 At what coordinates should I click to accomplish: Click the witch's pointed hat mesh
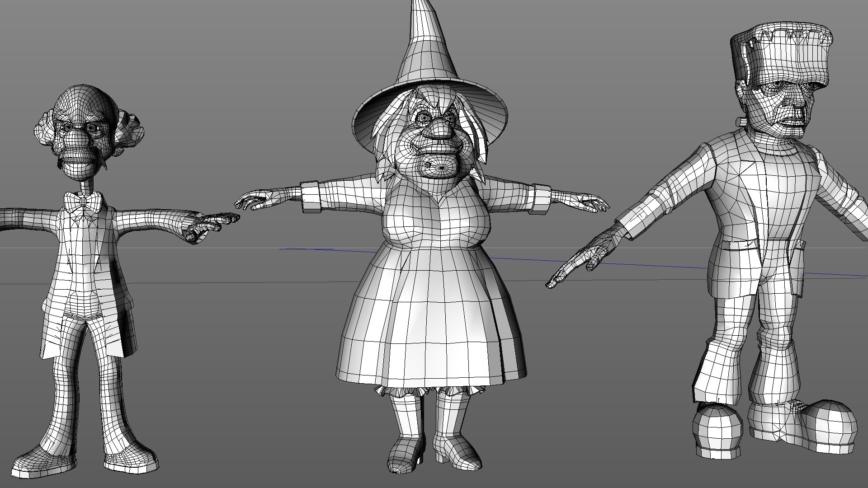pyautogui.click(x=429, y=77)
